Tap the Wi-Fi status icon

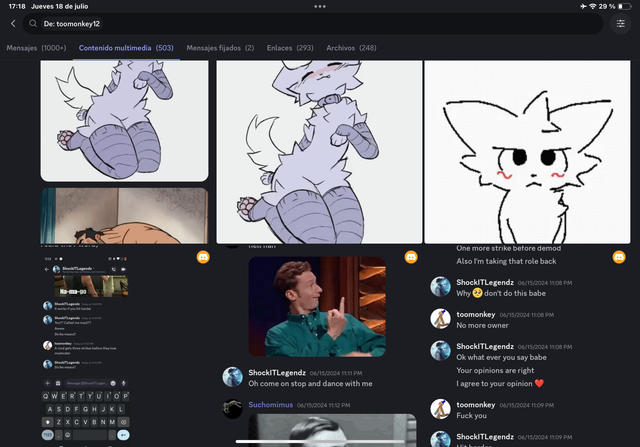click(593, 7)
